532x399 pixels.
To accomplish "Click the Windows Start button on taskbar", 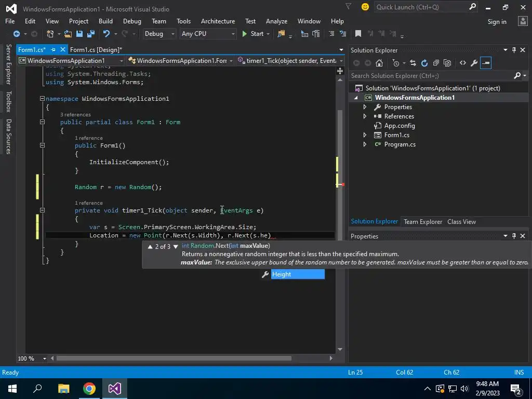I will 12,389.
